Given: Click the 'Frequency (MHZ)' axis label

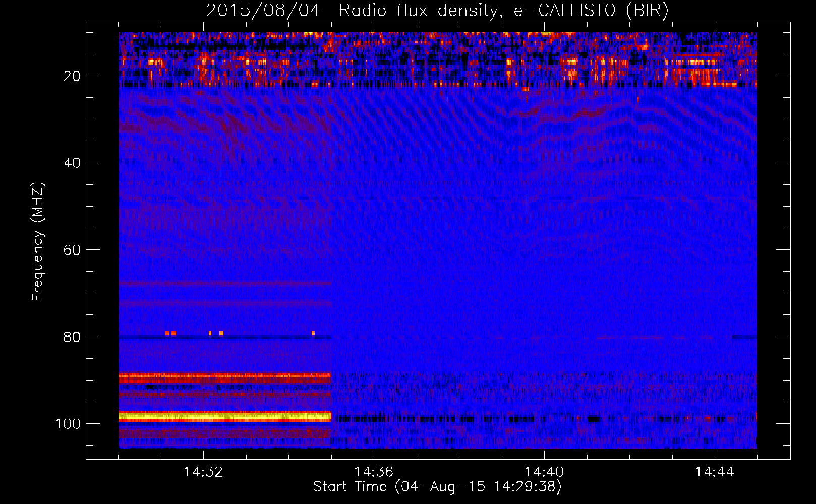Looking at the screenshot, I should pos(38,241).
